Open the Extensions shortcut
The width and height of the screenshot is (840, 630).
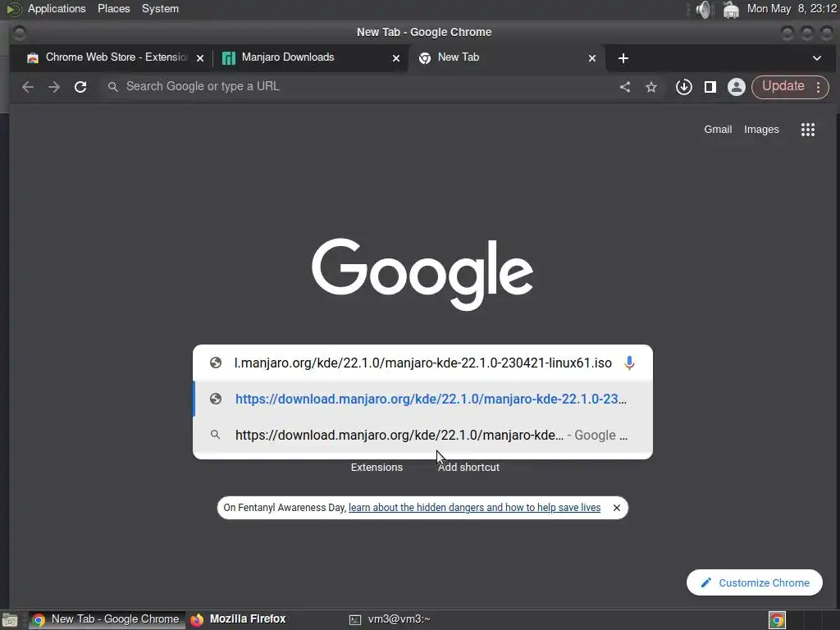tap(377, 467)
